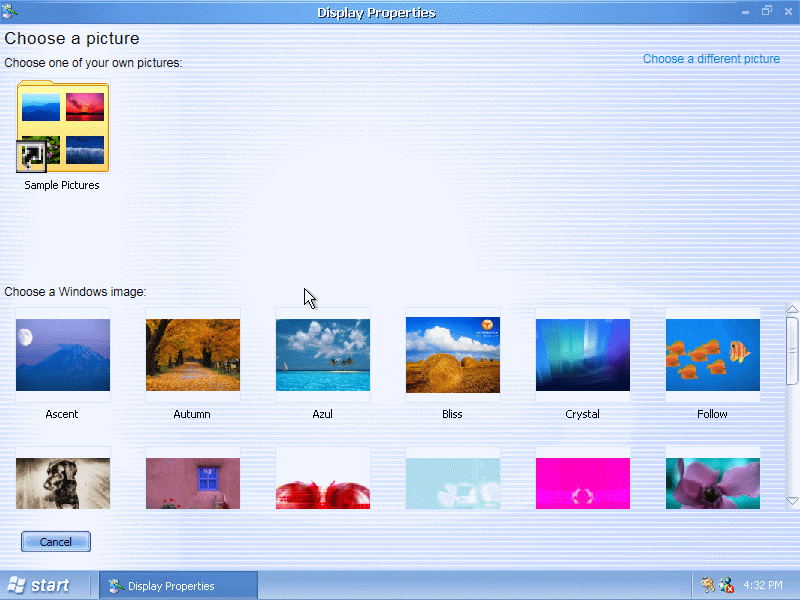Close the Display Properties window

788,11
